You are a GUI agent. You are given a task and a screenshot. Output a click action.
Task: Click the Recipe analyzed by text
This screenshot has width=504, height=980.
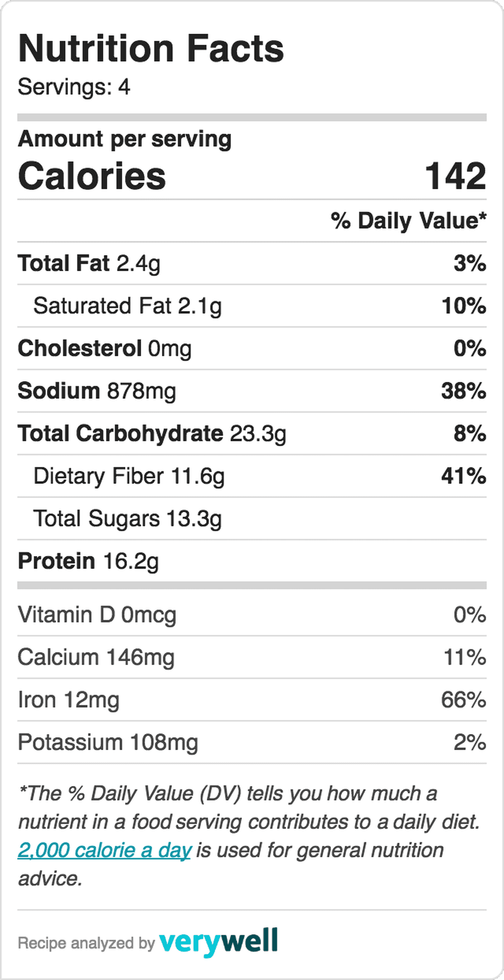coord(86,943)
